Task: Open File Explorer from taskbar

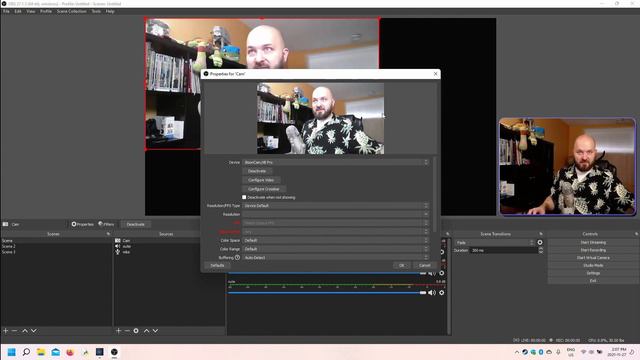Action: click(x=41, y=352)
